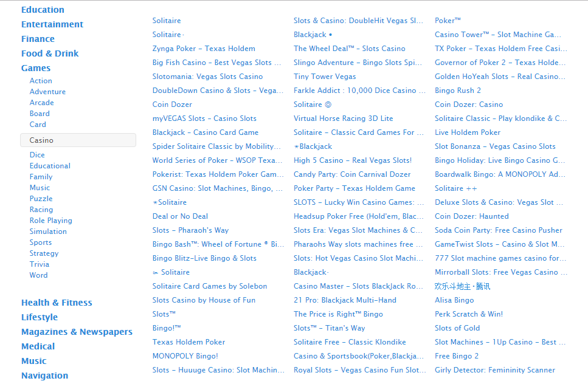Screen dimensions: 588x381
Task: Open the Arcade subcategory
Action: pos(41,103)
